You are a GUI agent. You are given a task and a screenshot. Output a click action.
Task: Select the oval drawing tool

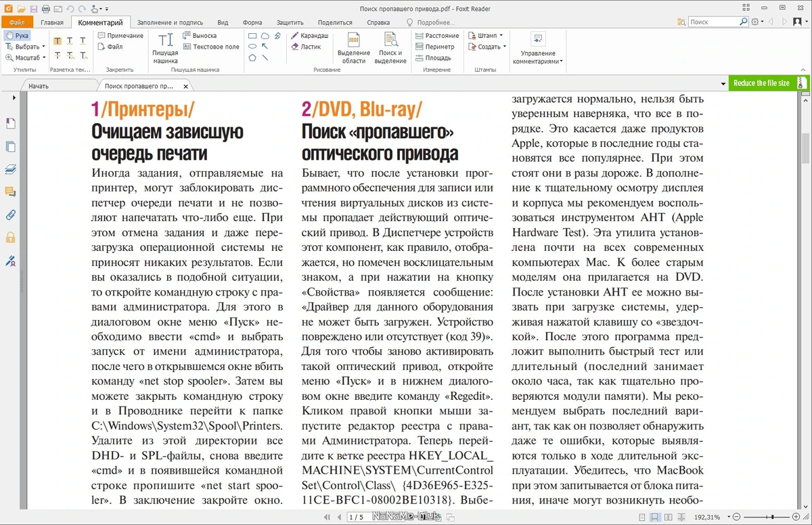(x=252, y=46)
